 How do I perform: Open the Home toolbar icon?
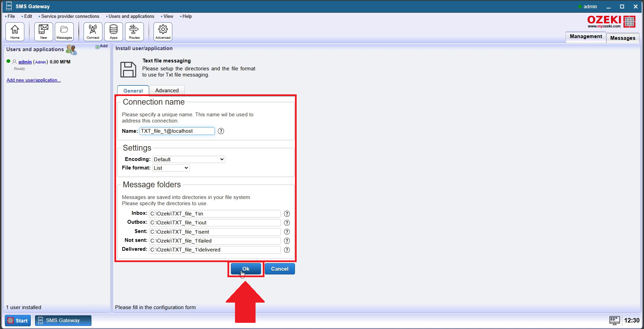(x=15, y=32)
